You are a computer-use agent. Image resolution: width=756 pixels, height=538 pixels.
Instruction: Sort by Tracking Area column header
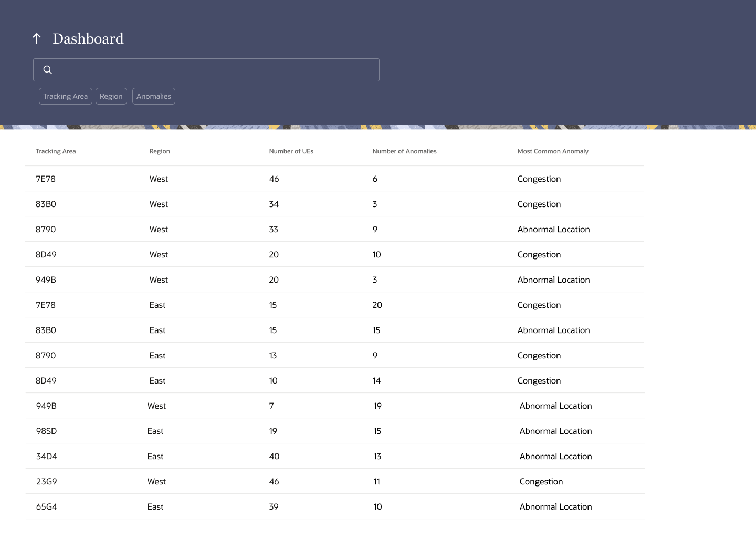click(56, 151)
